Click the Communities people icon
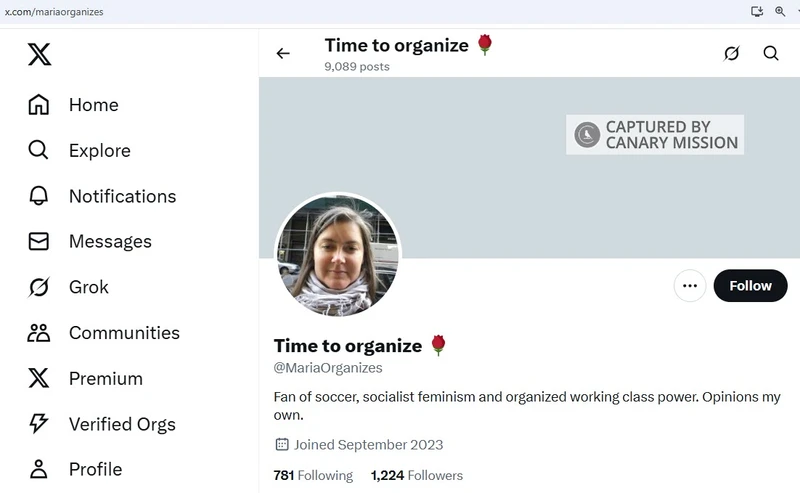The height and width of the screenshot is (493, 800). click(x=38, y=333)
